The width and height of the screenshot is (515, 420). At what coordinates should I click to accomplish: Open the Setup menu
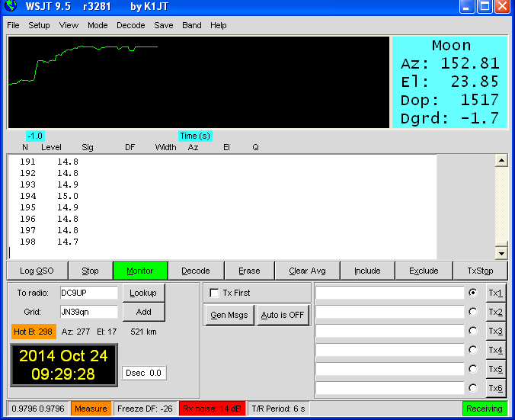39,25
